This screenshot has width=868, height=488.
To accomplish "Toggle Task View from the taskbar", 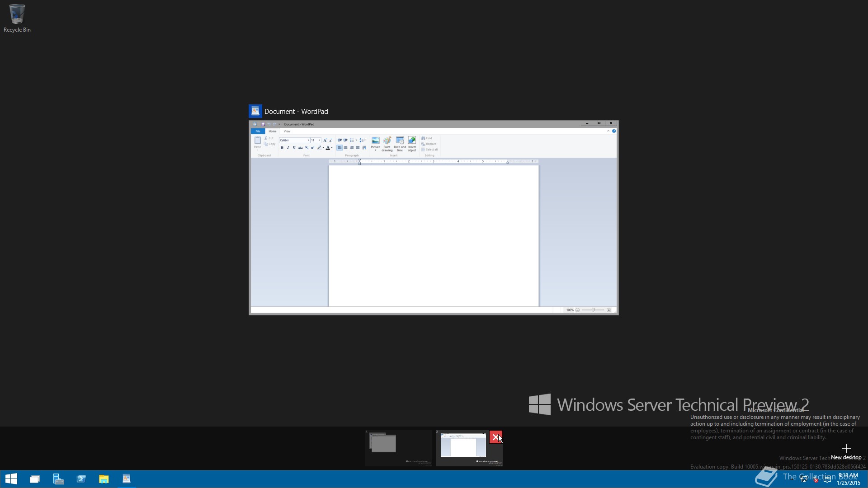I will point(35,479).
